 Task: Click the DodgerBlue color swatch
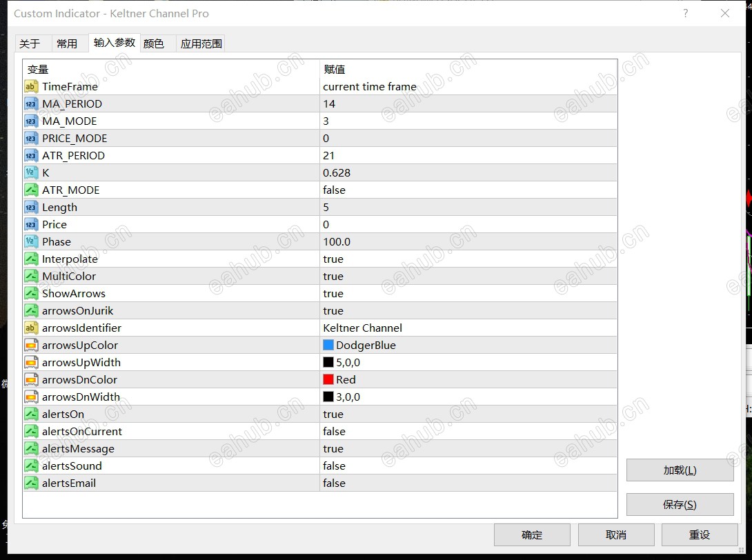click(x=328, y=345)
